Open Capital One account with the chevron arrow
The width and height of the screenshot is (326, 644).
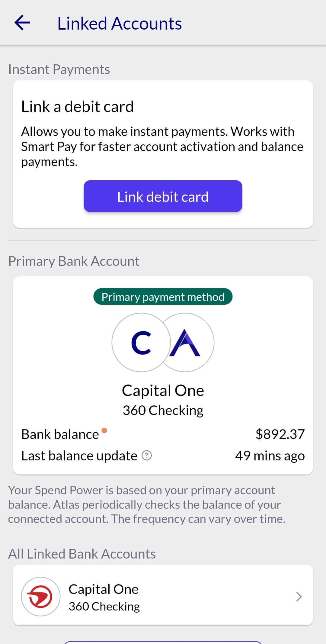(x=299, y=597)
